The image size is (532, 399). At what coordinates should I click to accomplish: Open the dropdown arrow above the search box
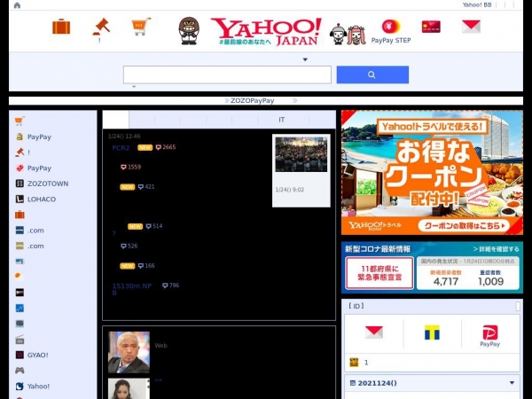pyautogui.click(x=305, y=59)
